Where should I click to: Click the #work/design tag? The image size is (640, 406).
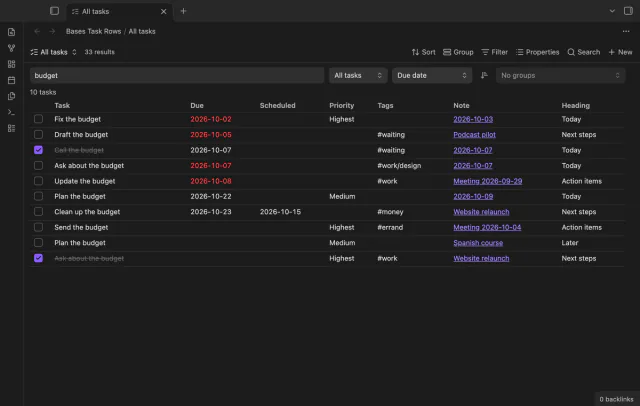click(x=399, y=166)
